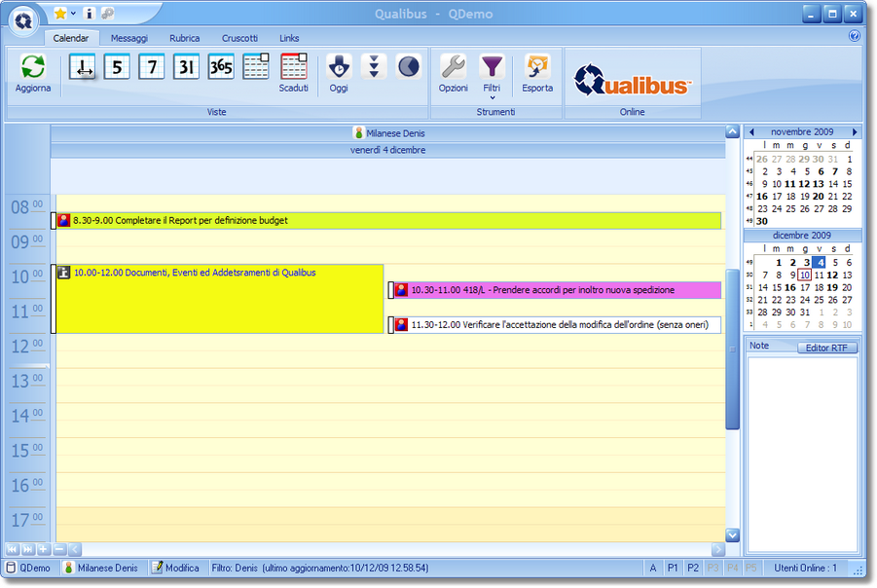This screenshot has width=877, height=588.
Task: Click the Esporta export icon
Action: click(537, 67)
